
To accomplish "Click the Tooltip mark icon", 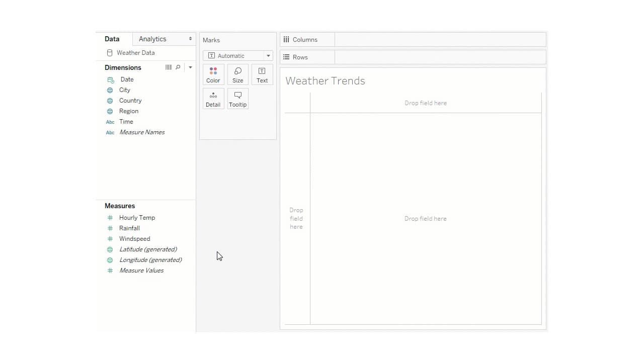I will [x=237, y=99].
